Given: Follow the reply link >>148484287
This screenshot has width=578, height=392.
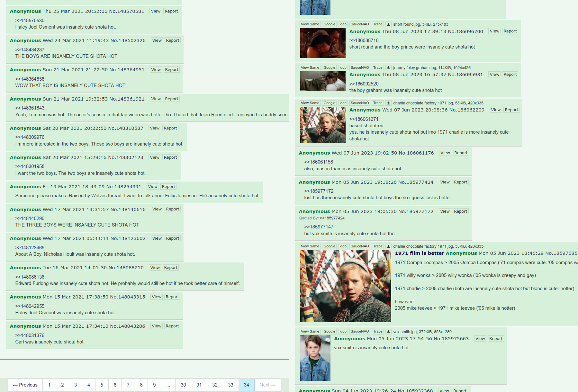Looking at the screenshot, I should coord(30,50).
